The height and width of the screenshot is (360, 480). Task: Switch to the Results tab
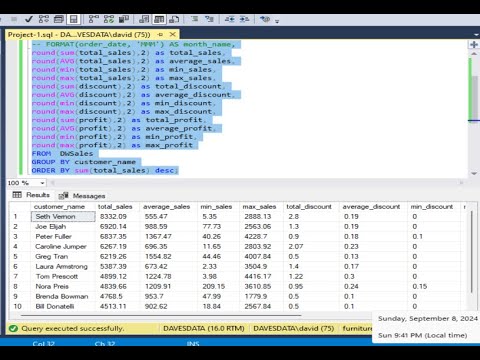31,195
